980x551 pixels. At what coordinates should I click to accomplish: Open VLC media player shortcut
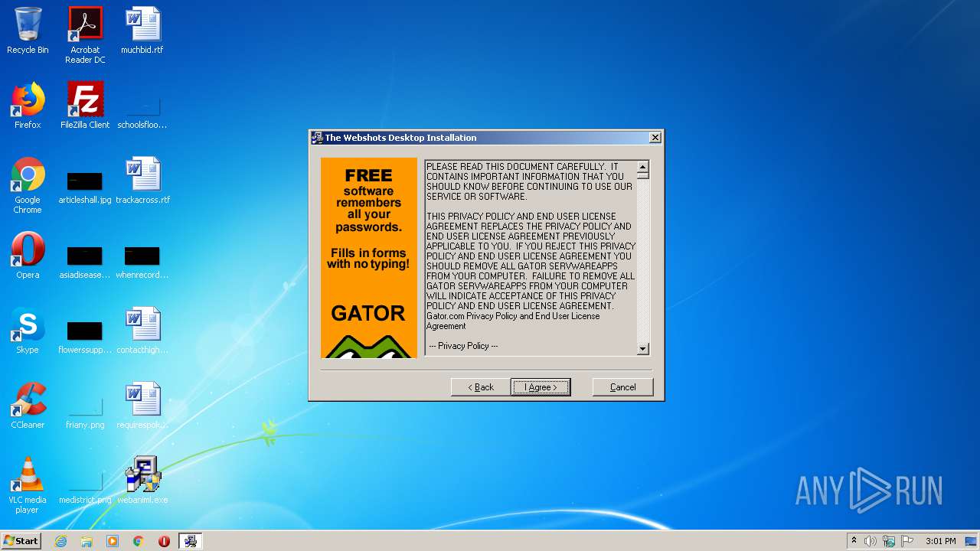28,485
